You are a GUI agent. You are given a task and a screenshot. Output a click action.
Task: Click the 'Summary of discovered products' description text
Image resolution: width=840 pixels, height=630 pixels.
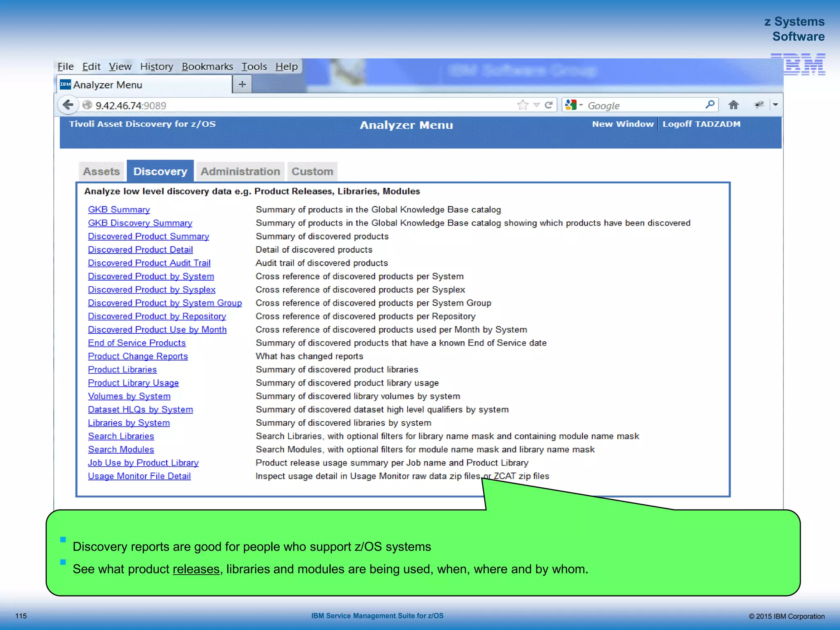[x=322, y=236]
